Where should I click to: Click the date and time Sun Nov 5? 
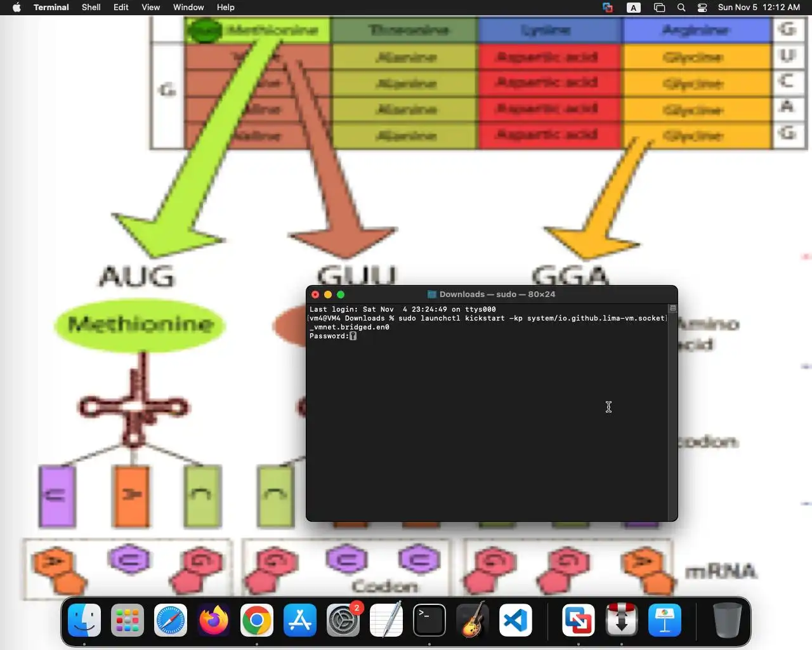click(x=759, y=7)
